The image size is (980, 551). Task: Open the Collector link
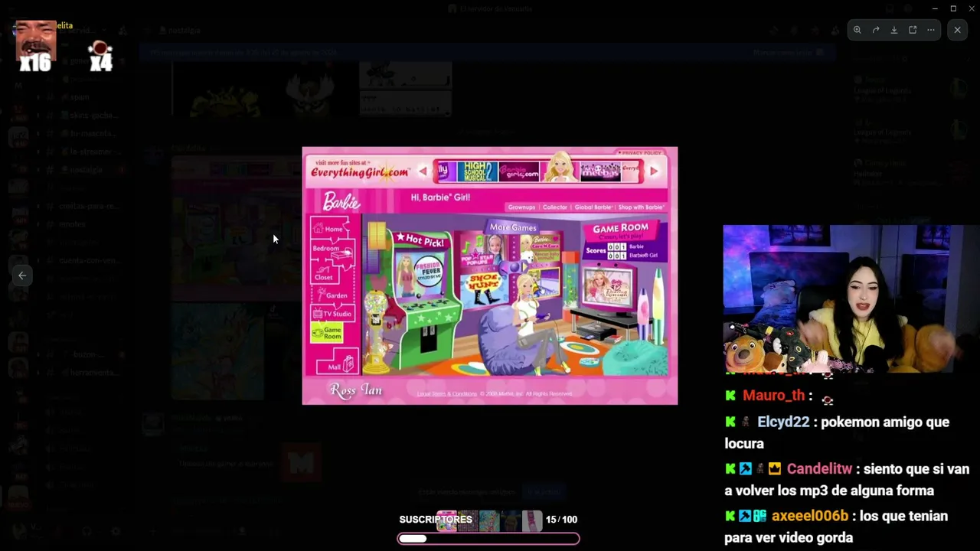(x=555, y=207)
